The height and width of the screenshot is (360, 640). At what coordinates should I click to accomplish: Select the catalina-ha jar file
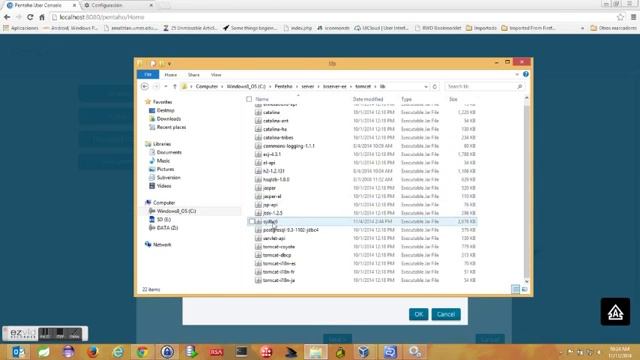275,129
